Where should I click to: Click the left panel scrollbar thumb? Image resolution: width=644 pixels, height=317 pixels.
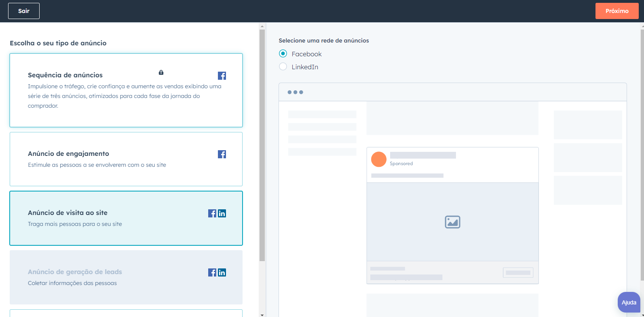point(262,145)
